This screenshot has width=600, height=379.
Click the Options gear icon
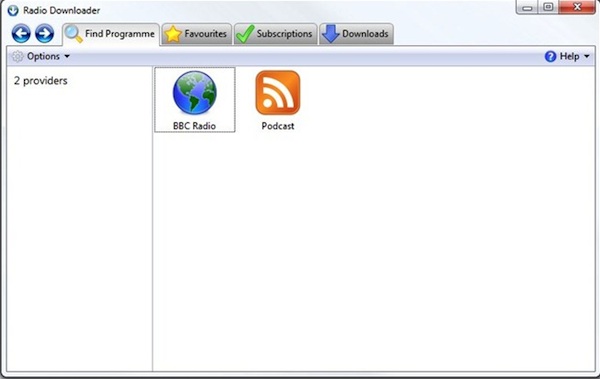[x=17, y=57]
